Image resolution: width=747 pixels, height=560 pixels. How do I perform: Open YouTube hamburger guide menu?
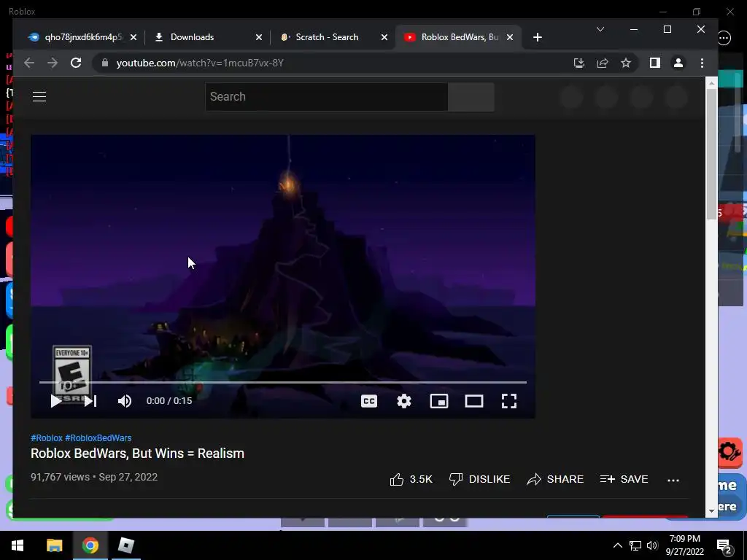pyautogui.click(x=39, y=97)
